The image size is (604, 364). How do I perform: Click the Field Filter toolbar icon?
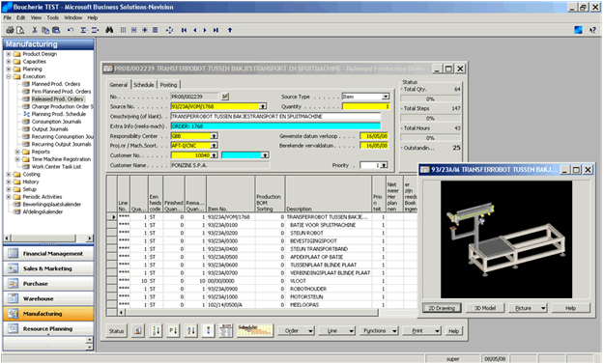pyautogui.click(x=124, y=30)
